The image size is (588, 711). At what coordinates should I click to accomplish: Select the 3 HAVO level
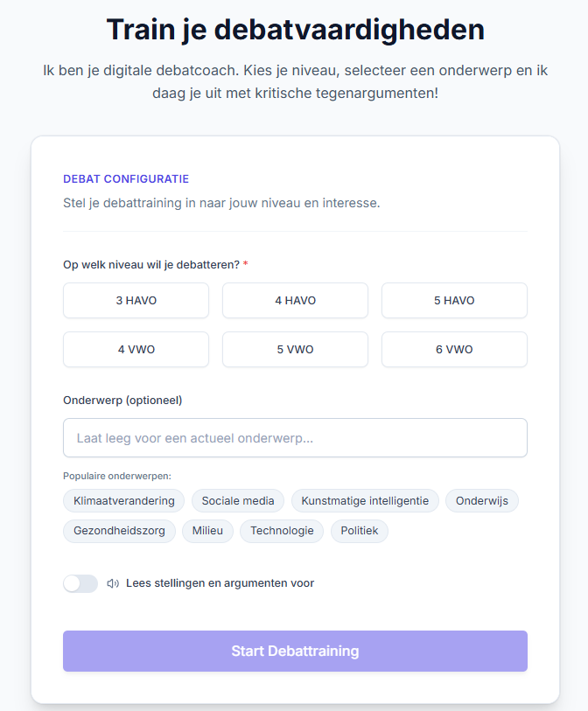point(136,301)
